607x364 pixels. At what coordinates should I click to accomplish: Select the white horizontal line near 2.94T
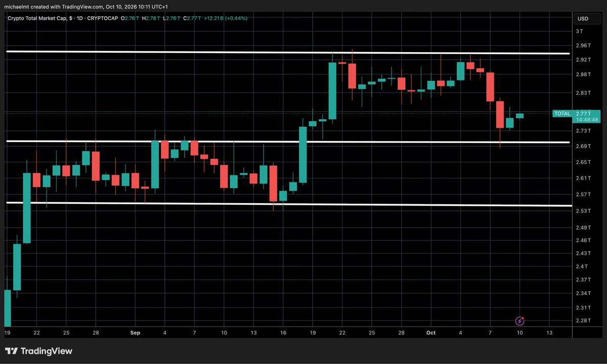click(288, 53)
